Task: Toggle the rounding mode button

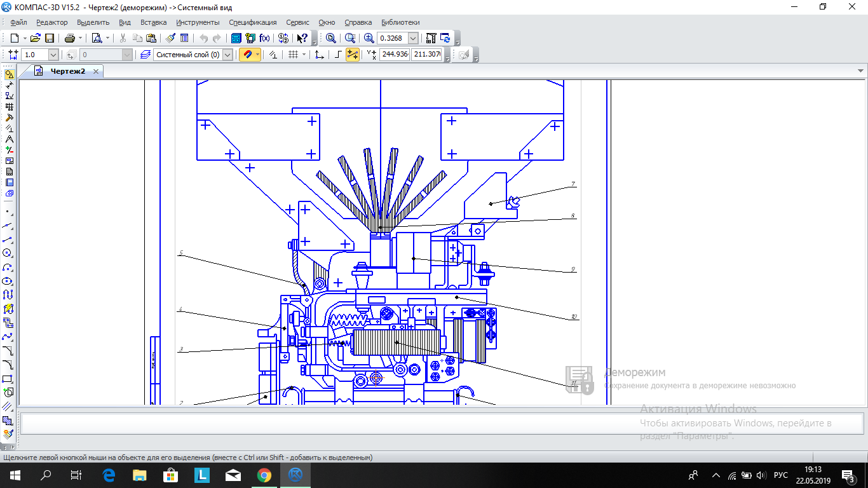Action: pos(352,55)
